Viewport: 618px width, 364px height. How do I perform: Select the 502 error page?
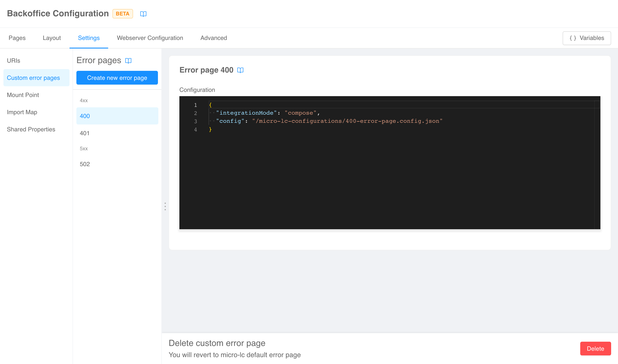pyautogui.click(x=85, y=164)
